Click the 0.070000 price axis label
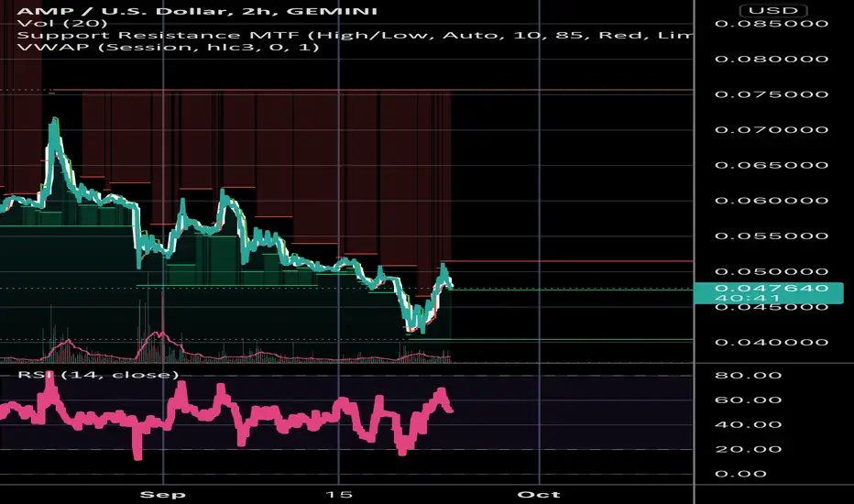The width and height of the screenshot is (854, 504). click(x=772, y=130)
